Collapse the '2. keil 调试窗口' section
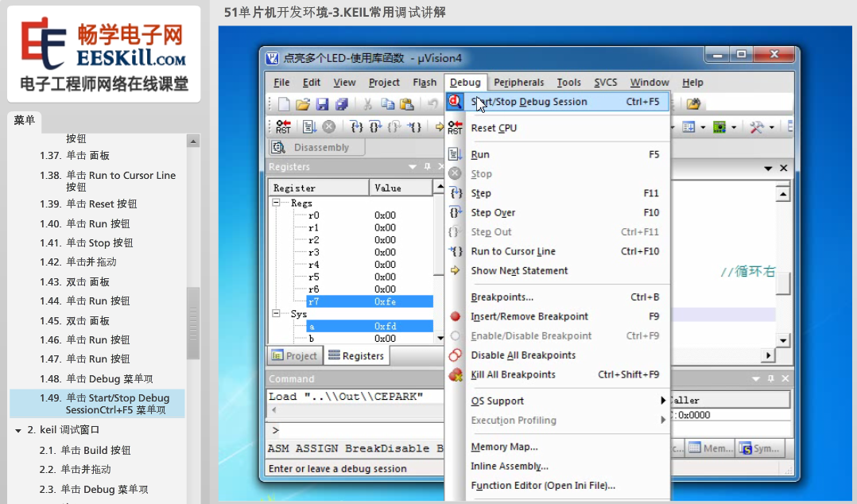The width and height of the screenshot is (857, 504). coord(18,431)
